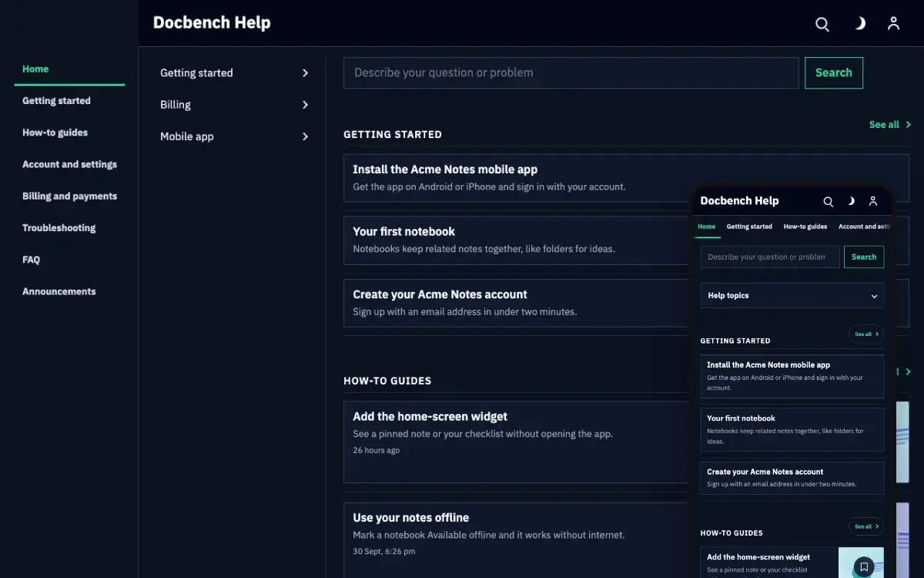Open mobile card Your first notebook
Viewport: 924px width, 578px height.
click(792, 430)
